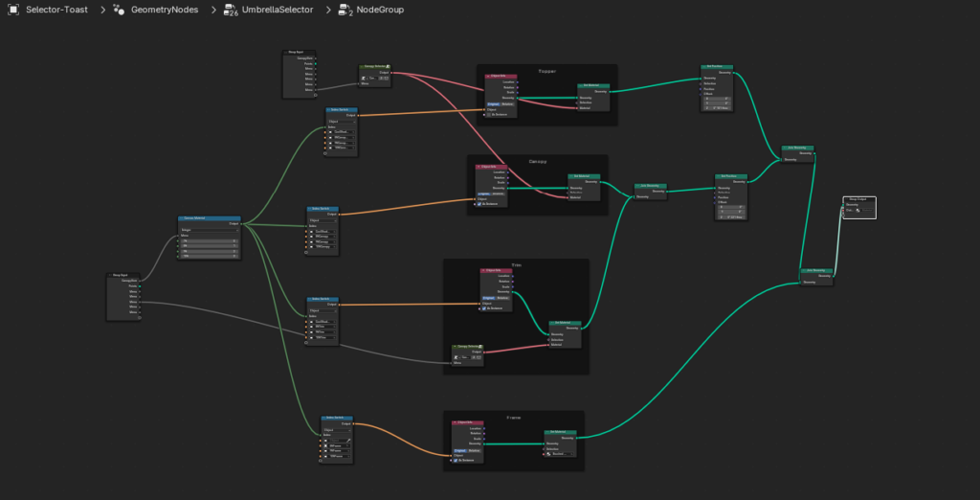Screen dimensions: 980x500
Task: Click the Canopy frame title
Action: pos(538,161)
